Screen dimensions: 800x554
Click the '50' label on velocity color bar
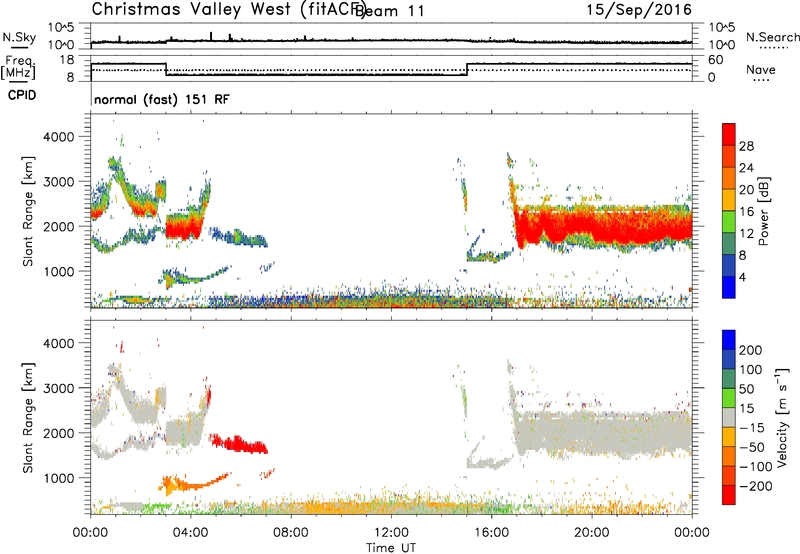point(746,389)
